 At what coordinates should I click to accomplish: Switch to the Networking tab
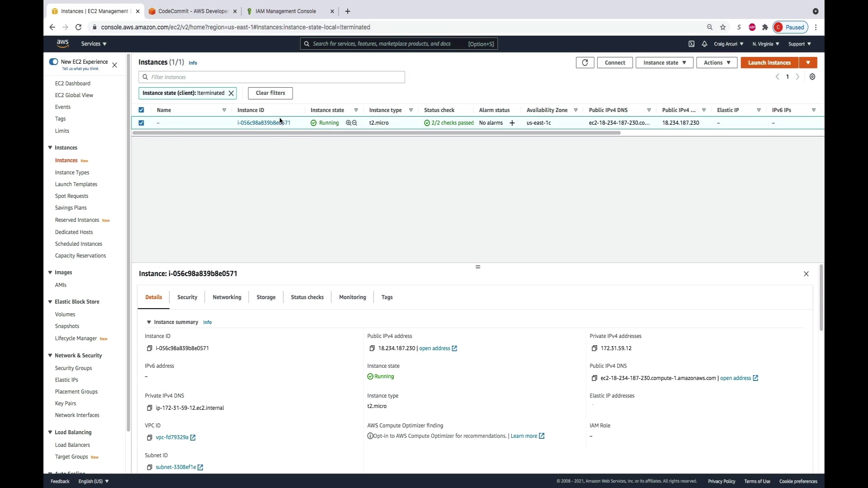click(x=226, y=297)
